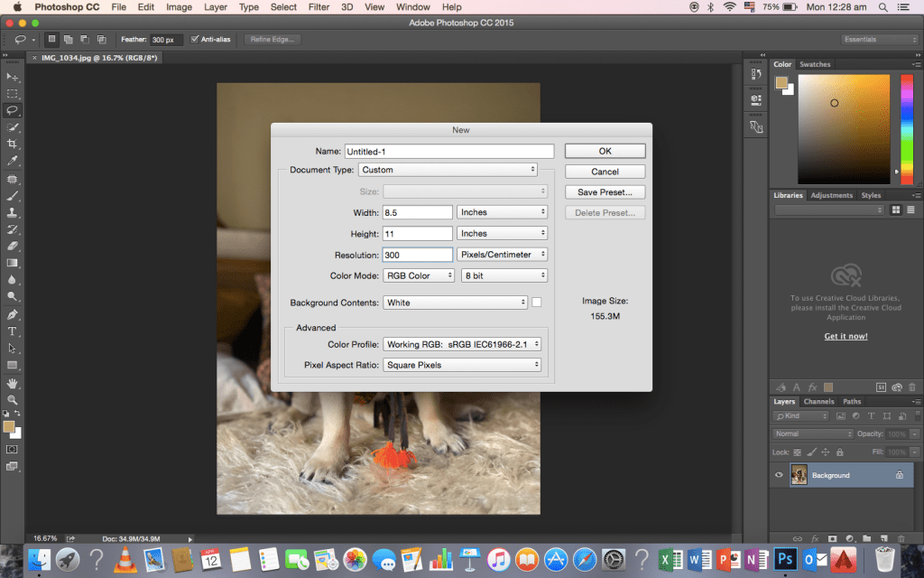Switch to the Swatches tab
Image resolution: width=924 pixels, height=578 pixels.
(815, 64)
